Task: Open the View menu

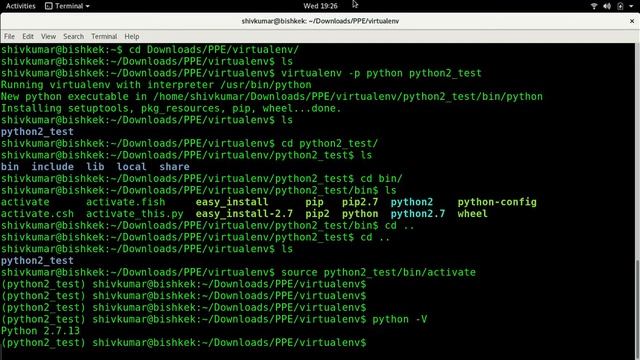Action: click(x=48, y=36)
